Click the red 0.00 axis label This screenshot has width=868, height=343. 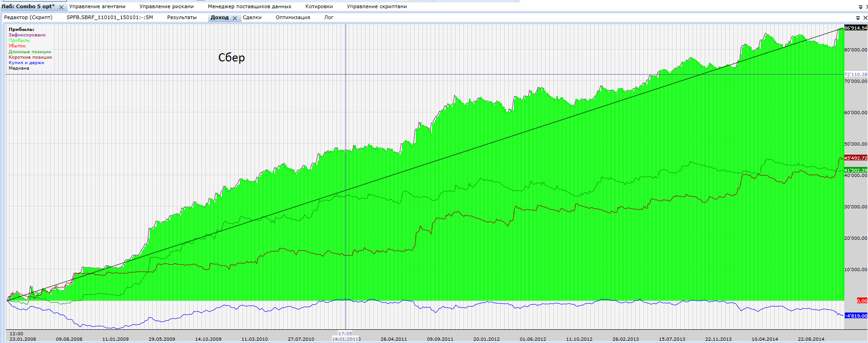pyautogui.click(x=862, y=301)
